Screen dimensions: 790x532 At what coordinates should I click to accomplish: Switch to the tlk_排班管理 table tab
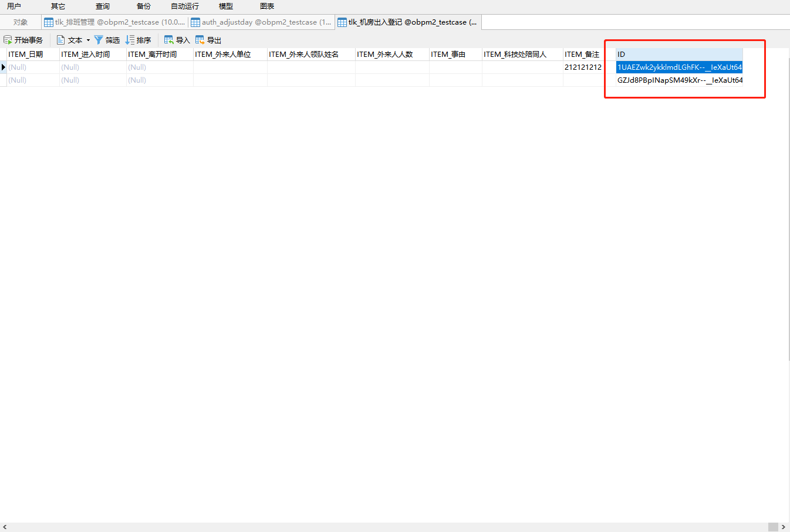115,22
